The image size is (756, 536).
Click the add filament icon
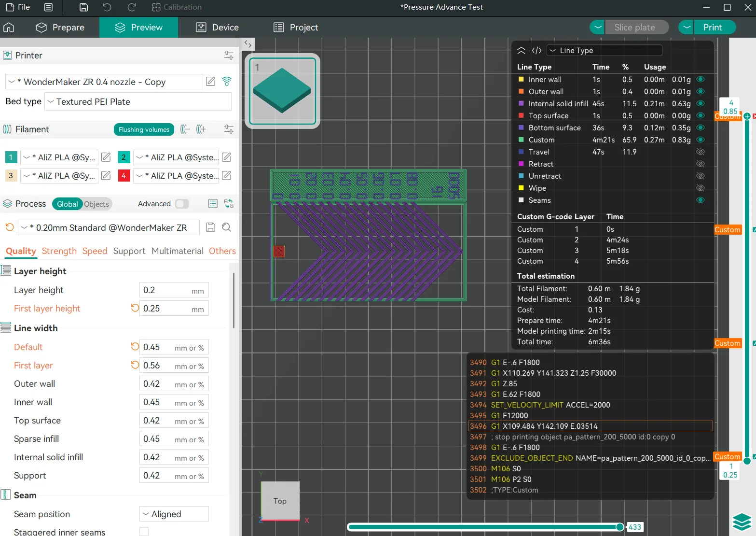[x=201, y=129]
